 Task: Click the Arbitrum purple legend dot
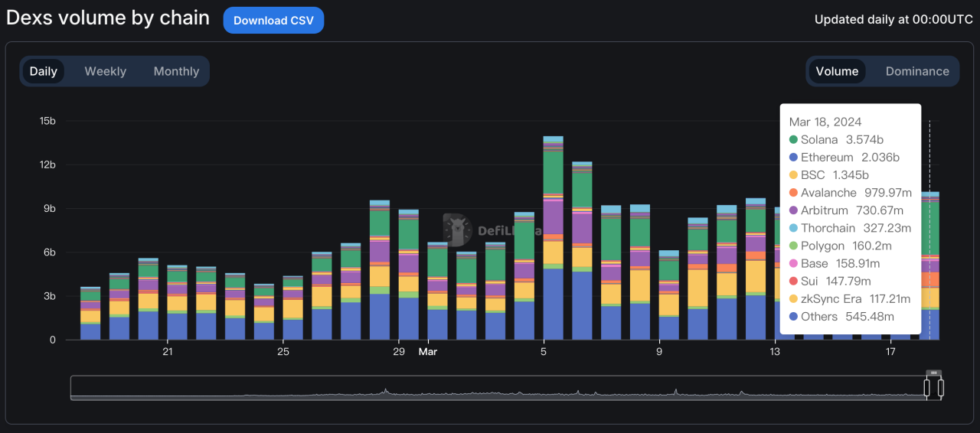[x=793, y=210]
